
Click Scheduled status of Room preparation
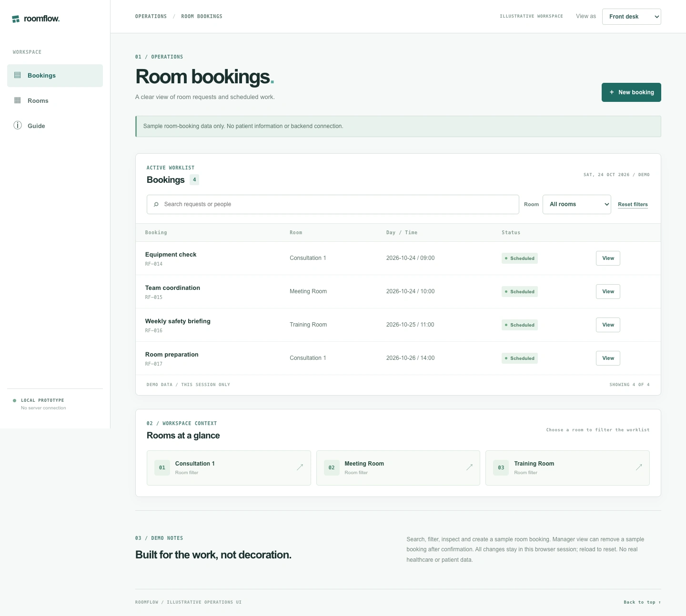(520, 358)
